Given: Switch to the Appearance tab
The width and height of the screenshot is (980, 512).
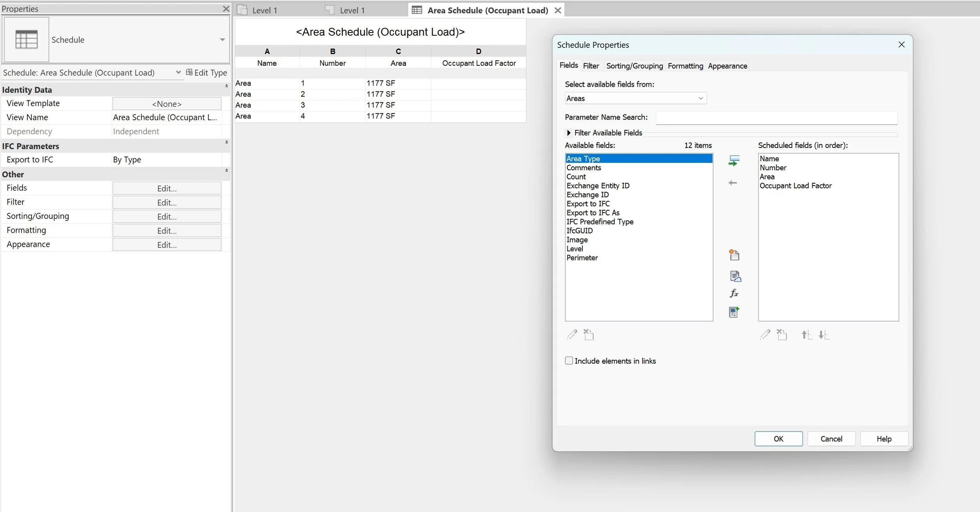Looking at the screenshot, I should 727,66.
